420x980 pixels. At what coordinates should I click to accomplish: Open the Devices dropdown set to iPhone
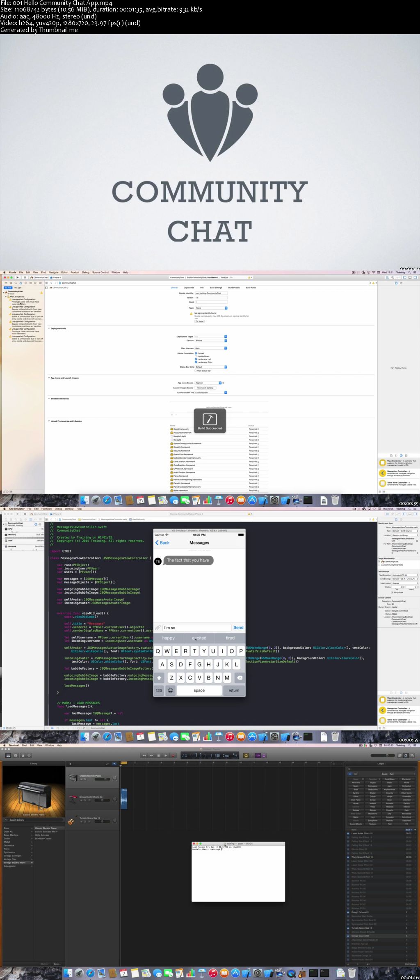211,340
